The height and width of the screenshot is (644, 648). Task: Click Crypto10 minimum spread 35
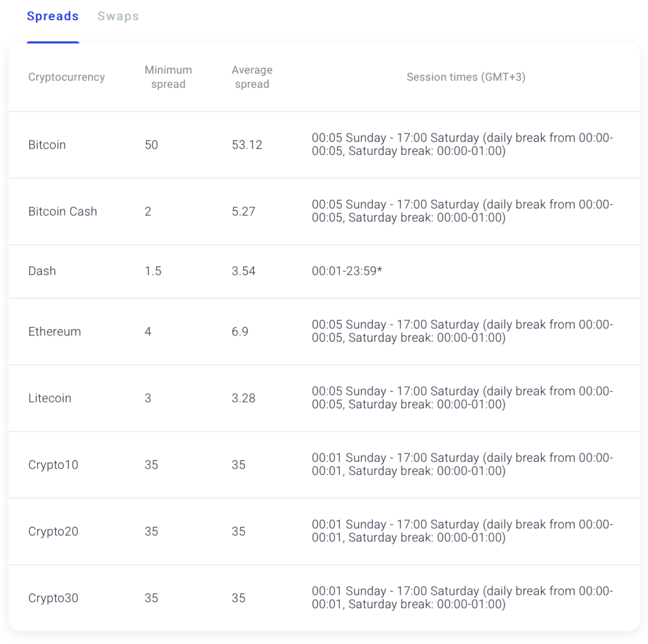[x=151, y=465]
